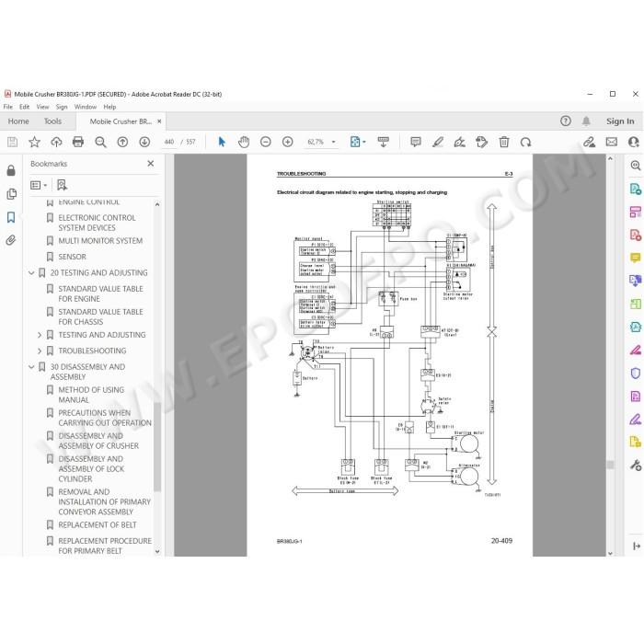644x644 pixels.
Task: Open the zoom percentage dropdown
Action: coord(333,142)
